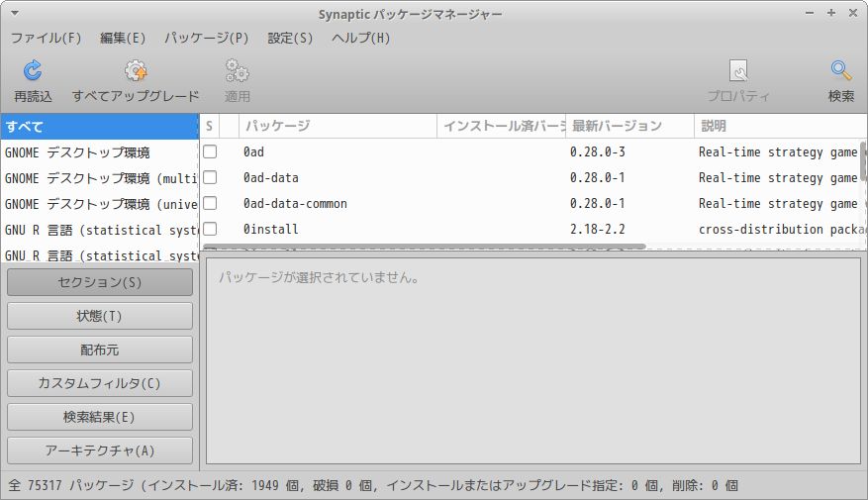Screen dimensions: 868x500
Task: Click the package list vertical scrollbar
Action: pyautogui.click(x=862, y=161)
